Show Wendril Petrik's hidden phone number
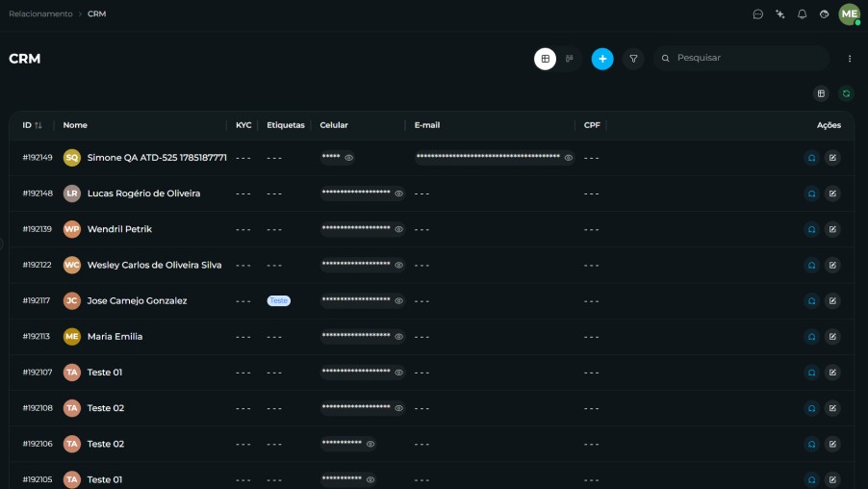The width and height of the screenshot is (868, 489). point(398,229)
